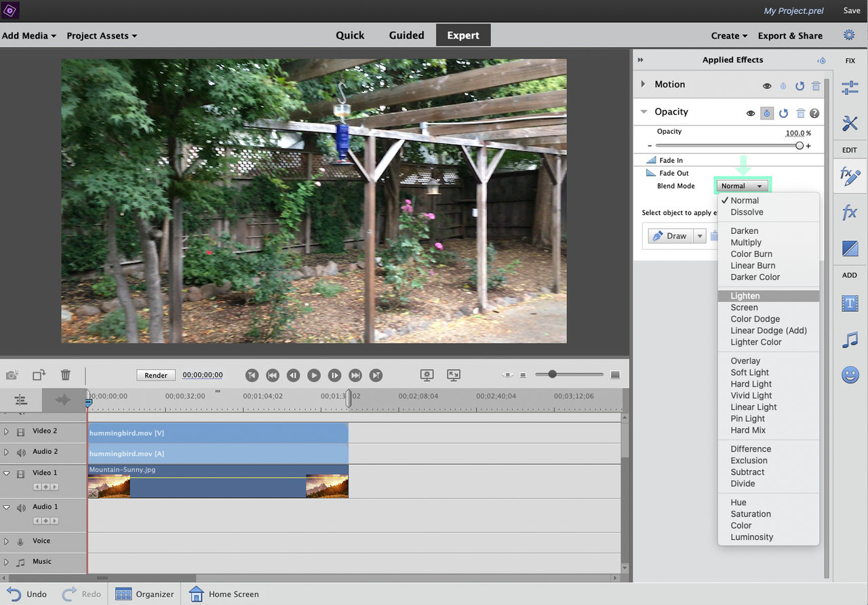Image resolution: width=868 pixels, height=605 pixels.
Task: Open the Blend Mode Normal dropdown
Action: coord(743,186)
